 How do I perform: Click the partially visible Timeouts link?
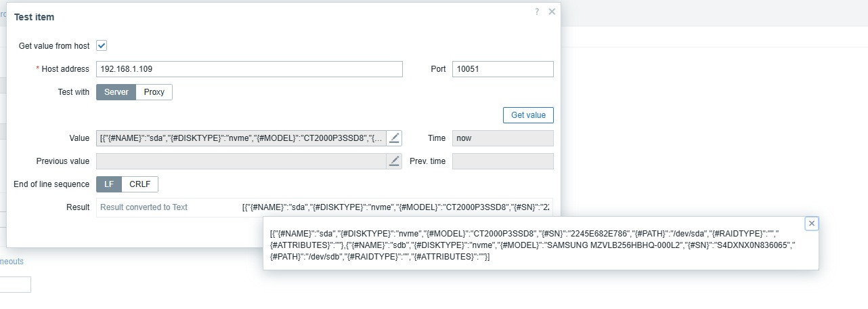(x=12, y=262)
